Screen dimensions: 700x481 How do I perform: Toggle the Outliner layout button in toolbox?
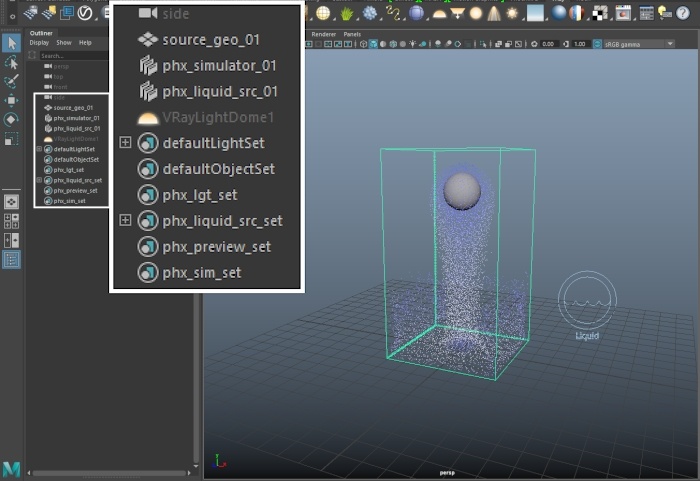tap(12, 259)
